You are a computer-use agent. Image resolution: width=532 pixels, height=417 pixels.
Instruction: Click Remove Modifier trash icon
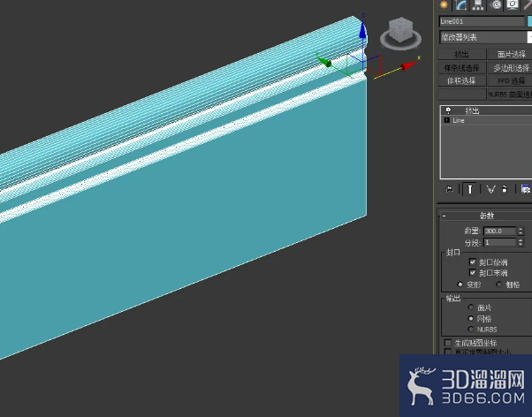505,189
